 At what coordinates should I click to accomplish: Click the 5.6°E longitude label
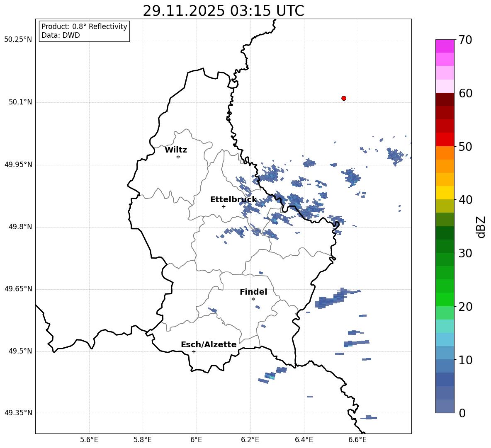tap(89, 440)
